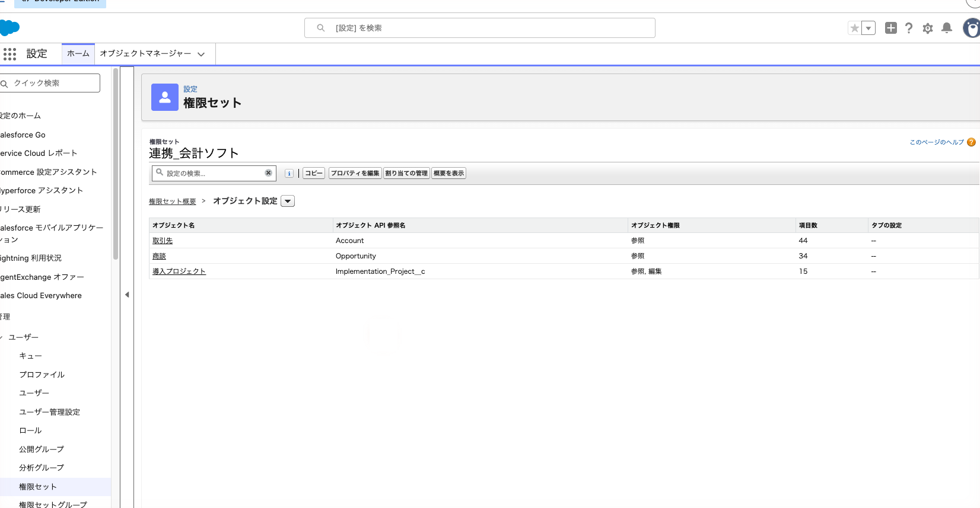Image resolution: width=980 pixels, height=508 pixels.
Task: Click the permission set header icon
Action: pyautogui.click(x=165, y=97)
